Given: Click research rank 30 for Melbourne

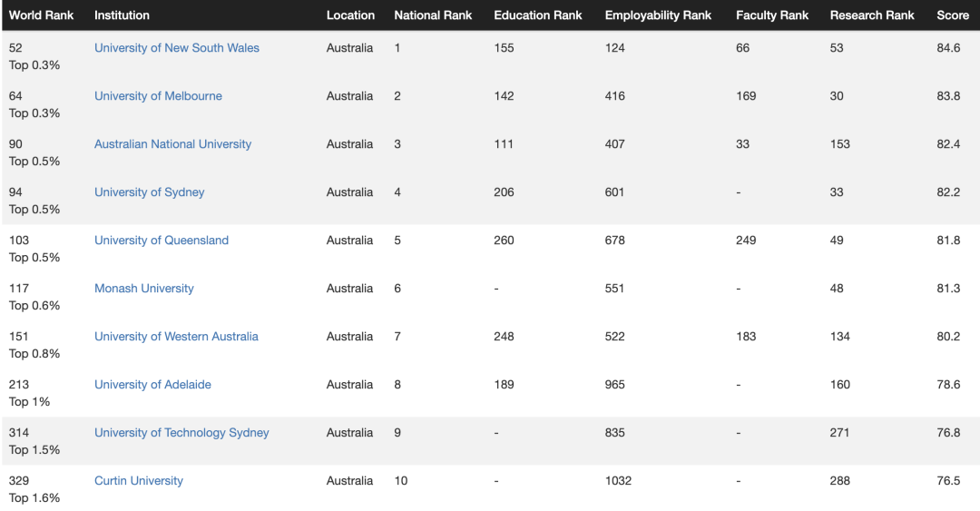Looking at the screenshot, I should click(837, 96).
